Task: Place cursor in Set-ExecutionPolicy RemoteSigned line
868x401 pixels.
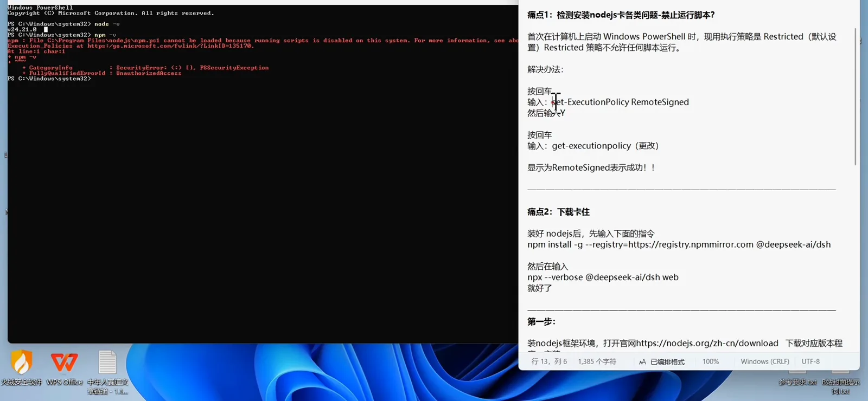Action: [608, 102]
